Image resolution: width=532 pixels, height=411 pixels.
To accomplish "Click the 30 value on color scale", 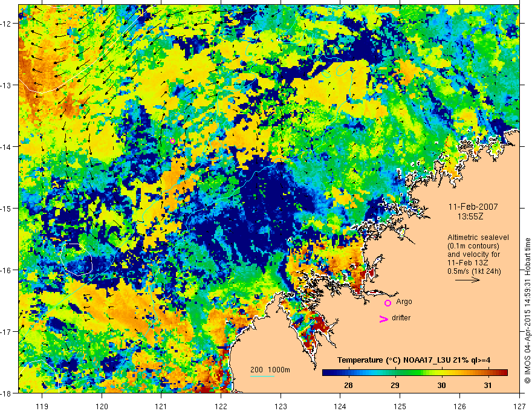I will point(441,385).
